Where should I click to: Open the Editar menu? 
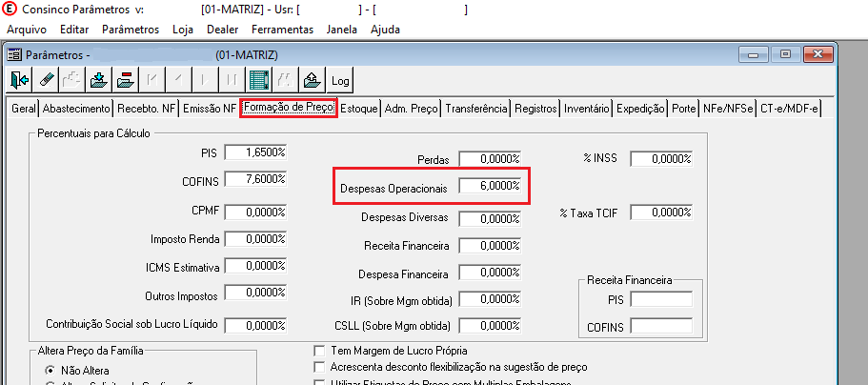click(74, 30)
